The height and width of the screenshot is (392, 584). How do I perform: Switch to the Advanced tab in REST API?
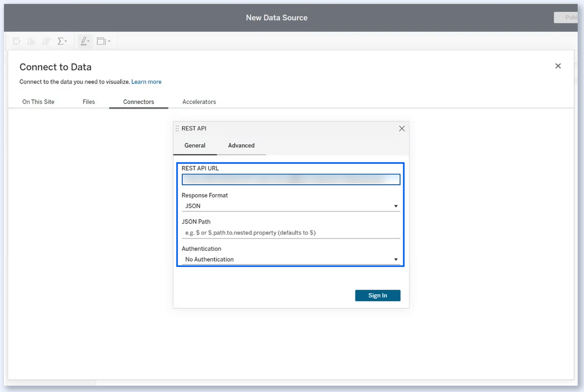(x=241, y=145)
